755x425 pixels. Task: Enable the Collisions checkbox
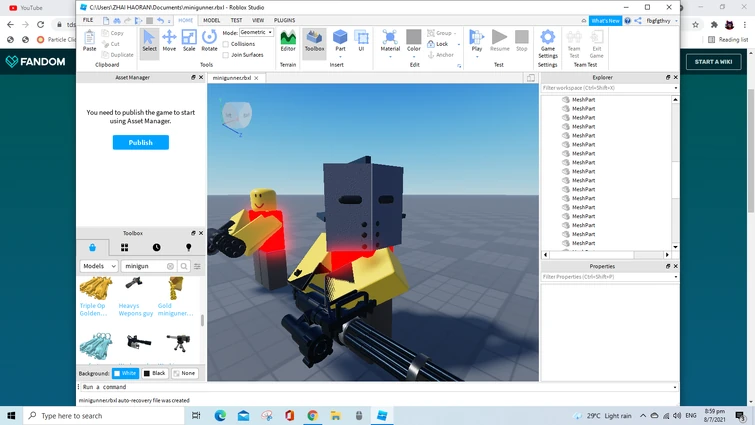click(x=226, y=44)
